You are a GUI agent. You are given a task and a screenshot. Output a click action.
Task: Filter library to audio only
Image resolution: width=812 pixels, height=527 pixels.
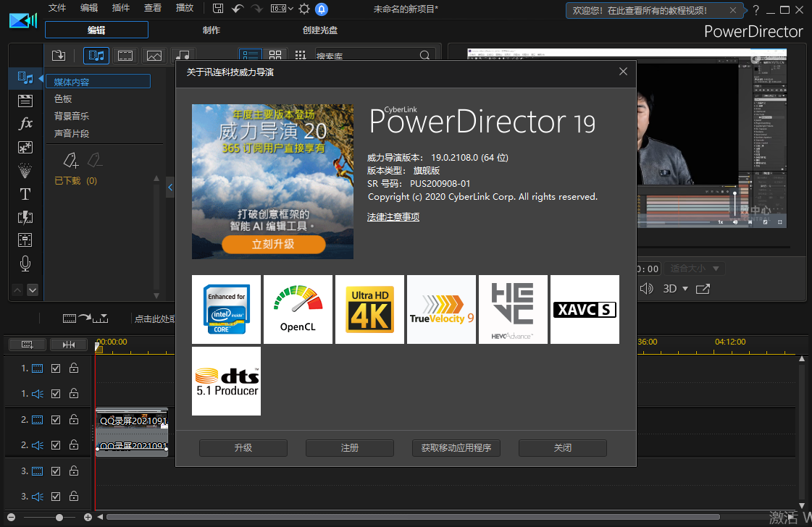[183, 56]
